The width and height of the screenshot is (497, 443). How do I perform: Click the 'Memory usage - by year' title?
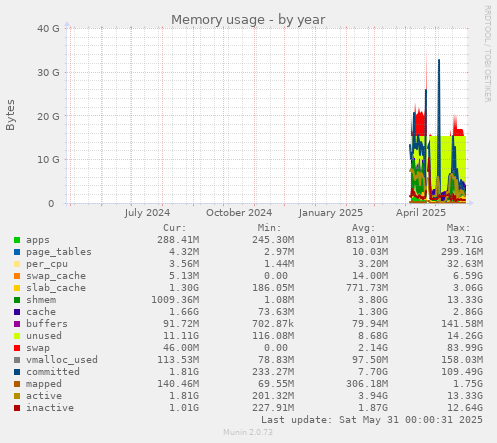pyautogui.click(x=248, y=20)
